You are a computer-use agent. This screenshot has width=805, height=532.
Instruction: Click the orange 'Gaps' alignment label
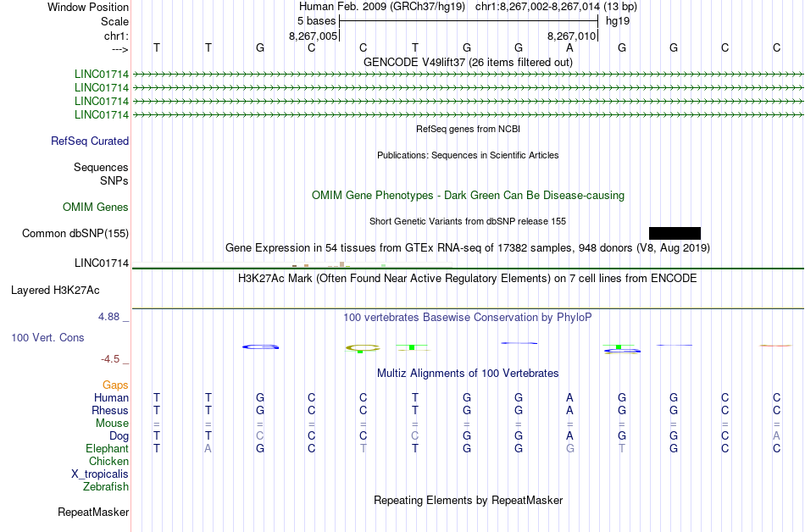tap(115, 385)
